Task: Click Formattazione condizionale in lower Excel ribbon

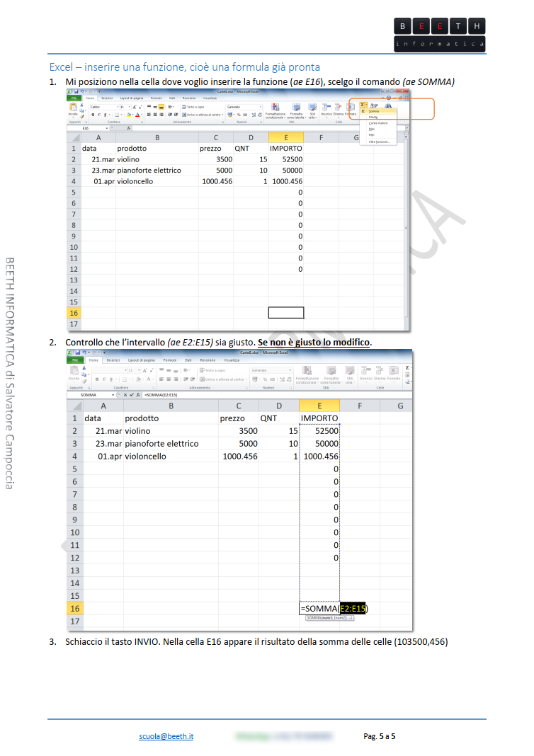Action: click(x=307, y=375)
